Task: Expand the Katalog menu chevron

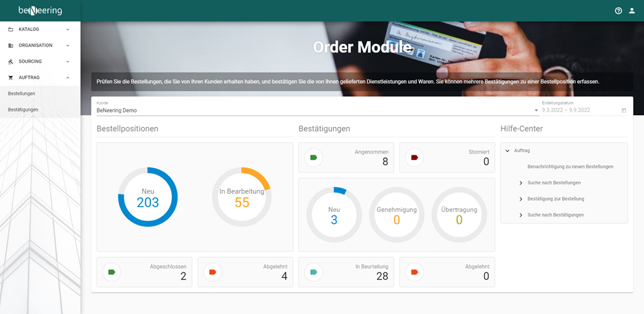Action: tap(68, 29)
